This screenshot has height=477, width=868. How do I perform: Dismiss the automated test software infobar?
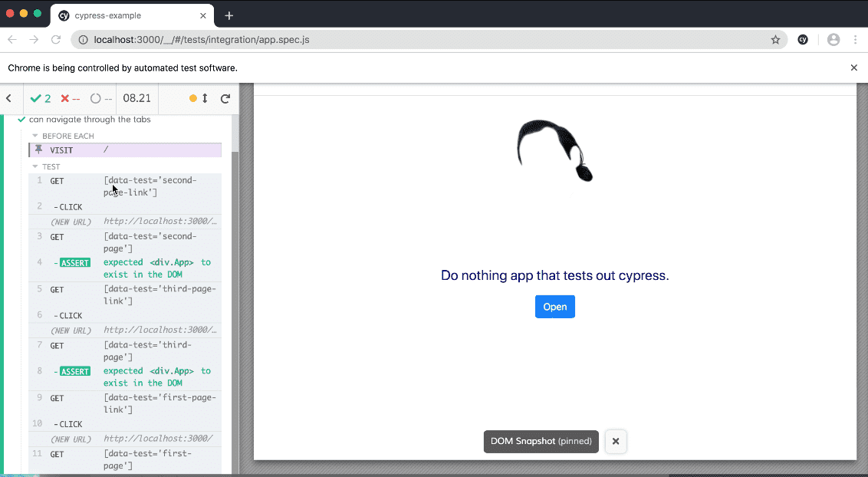(853, 68)
